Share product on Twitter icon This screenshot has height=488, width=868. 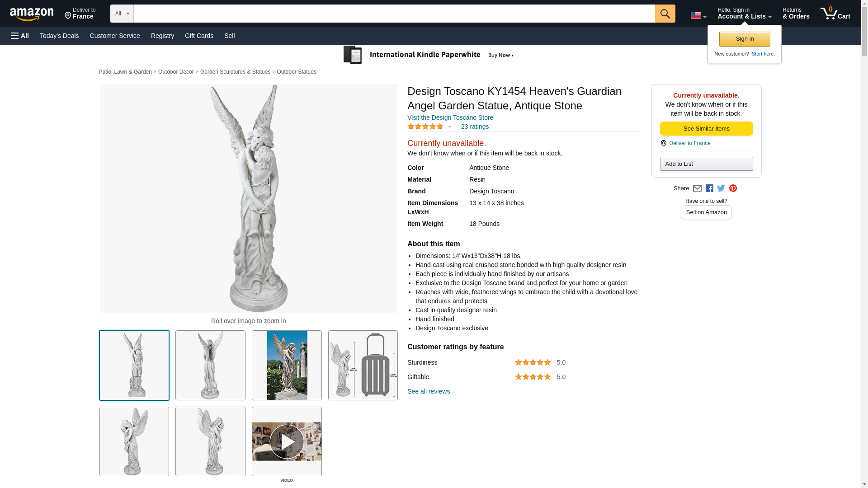pos(721,188)
